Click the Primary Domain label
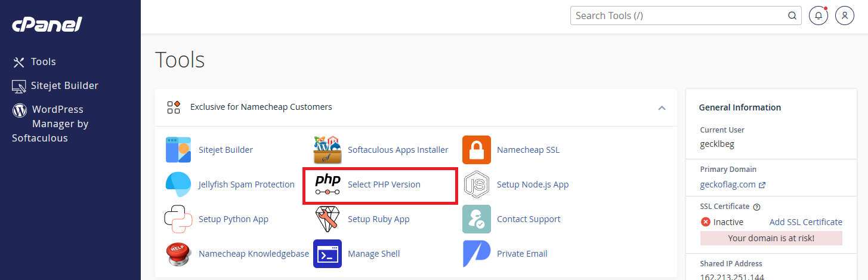 (x=728, y=170)
